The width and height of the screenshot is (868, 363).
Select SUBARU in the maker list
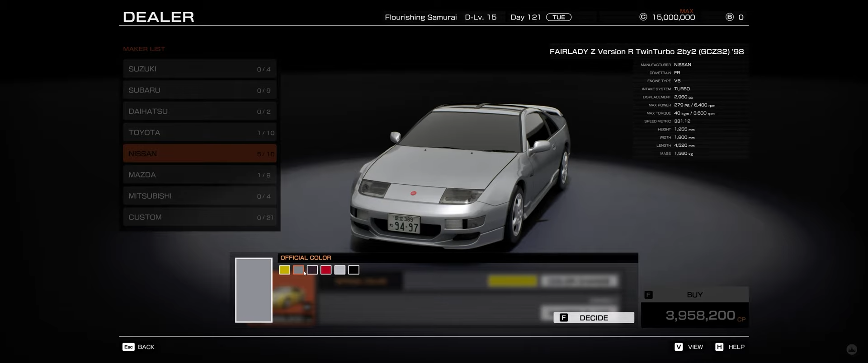click(x=200, y=90)
